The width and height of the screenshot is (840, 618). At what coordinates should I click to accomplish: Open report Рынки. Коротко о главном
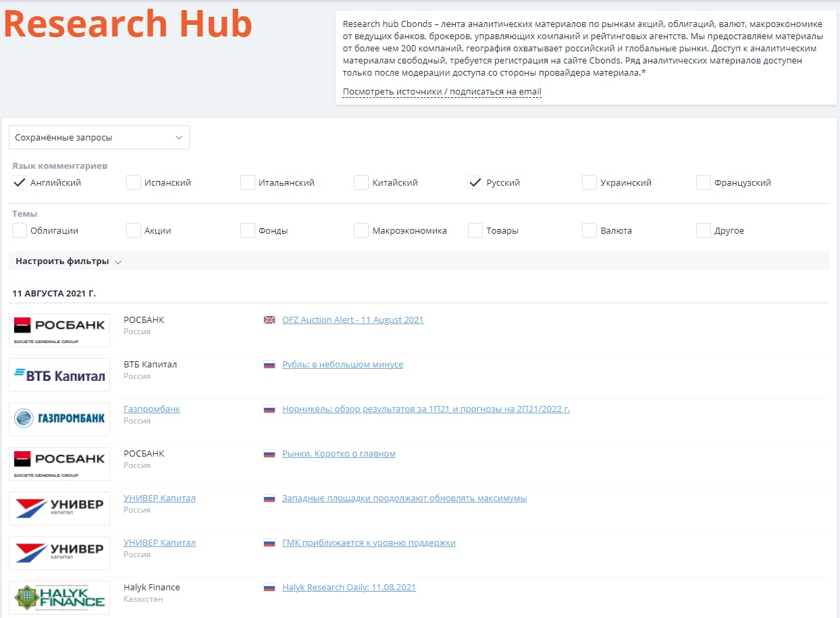pyautogui.click(x=339, y=454)
